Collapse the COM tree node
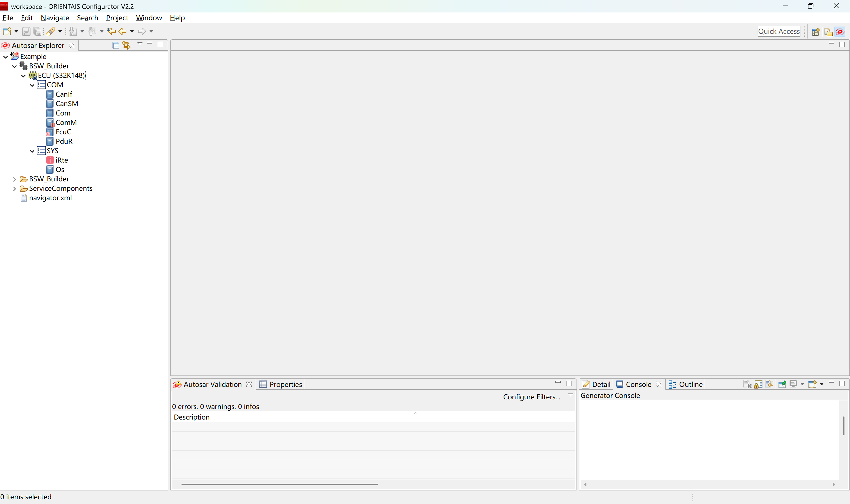 32,85
